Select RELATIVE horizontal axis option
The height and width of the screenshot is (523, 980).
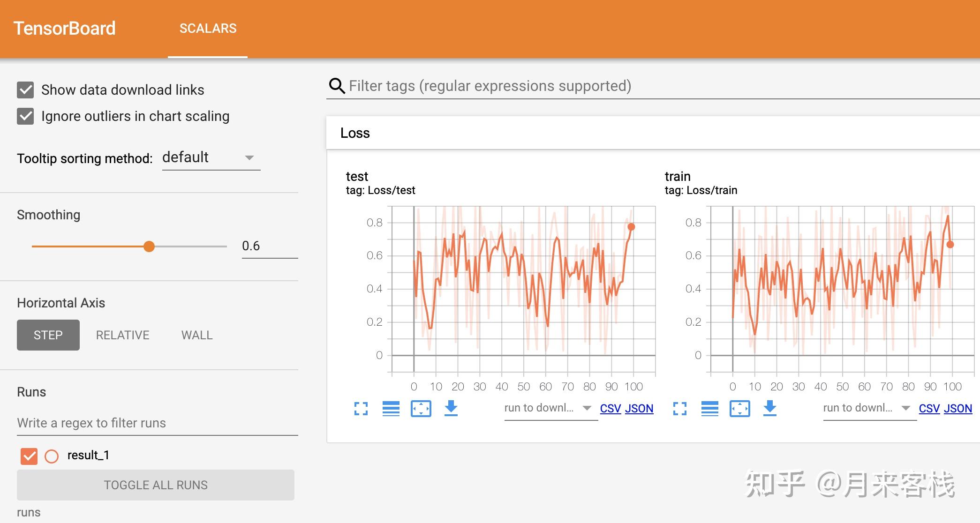(x=122, y=335)
